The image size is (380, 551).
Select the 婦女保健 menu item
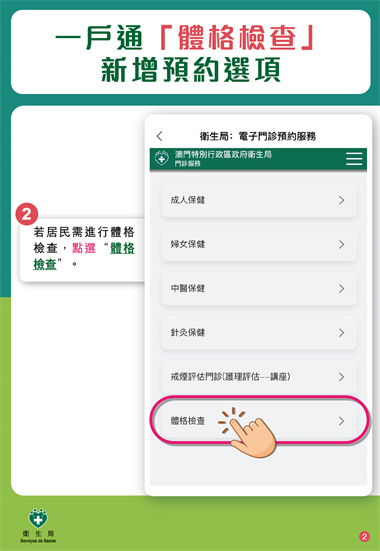259,245
